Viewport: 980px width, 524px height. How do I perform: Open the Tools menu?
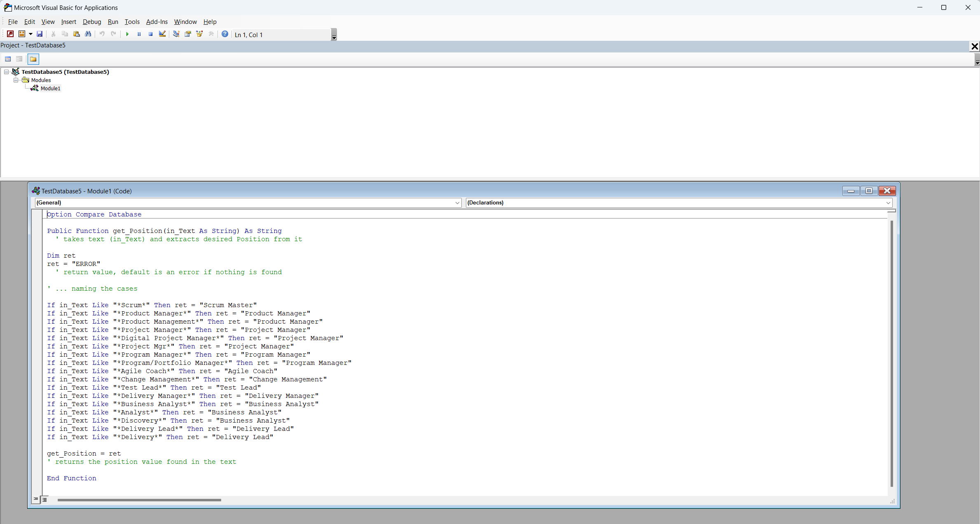coord(132,22)
